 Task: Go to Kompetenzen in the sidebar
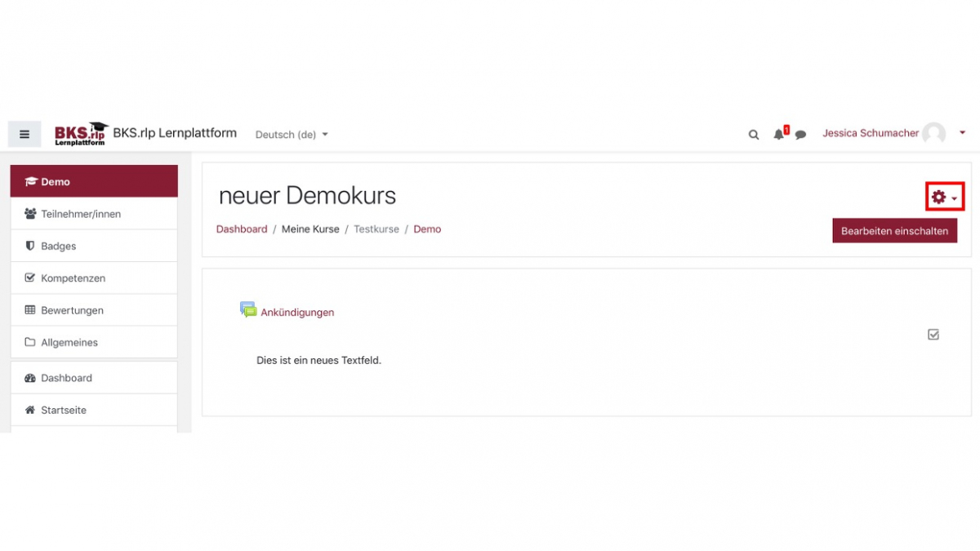click(x=73, y=278)
